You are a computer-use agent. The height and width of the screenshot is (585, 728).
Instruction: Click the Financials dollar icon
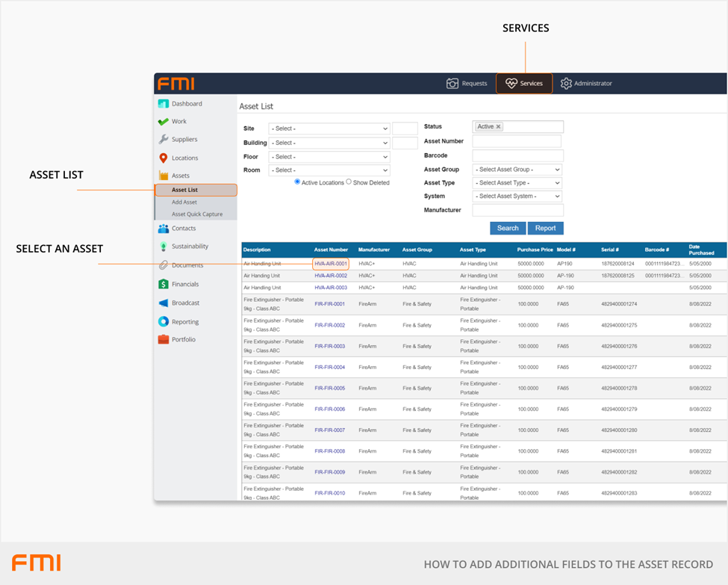pyautogui.click(x=163, y=285)
